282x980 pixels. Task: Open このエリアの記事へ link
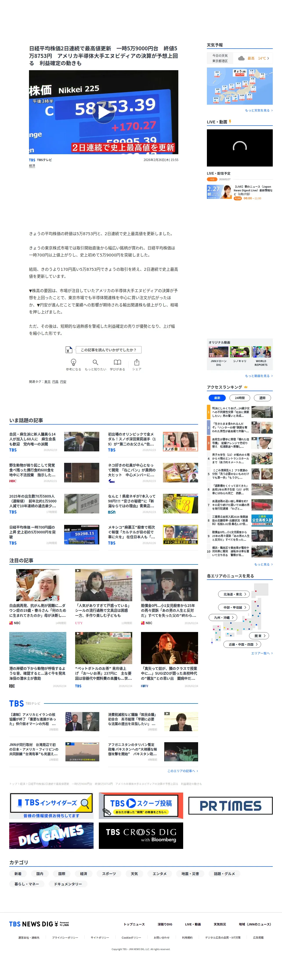pos(183,771)
